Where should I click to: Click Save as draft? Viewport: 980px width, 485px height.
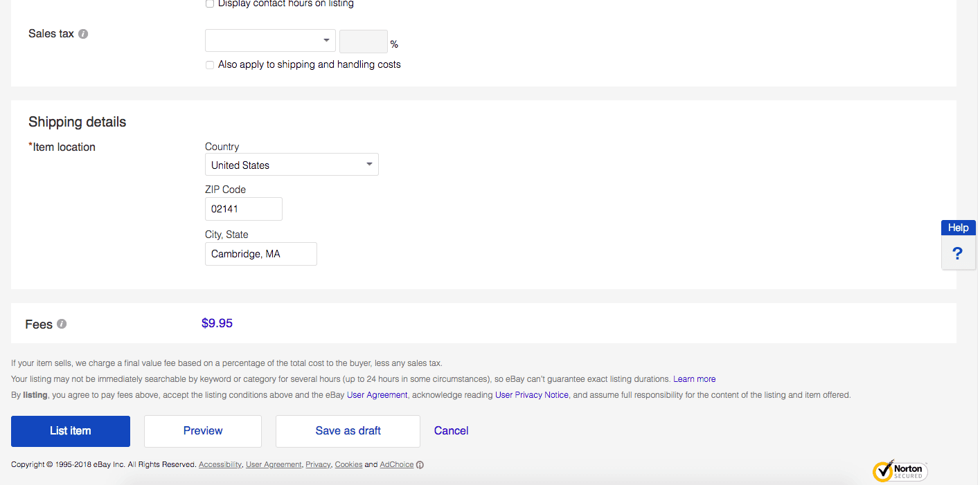coord(348,431)
